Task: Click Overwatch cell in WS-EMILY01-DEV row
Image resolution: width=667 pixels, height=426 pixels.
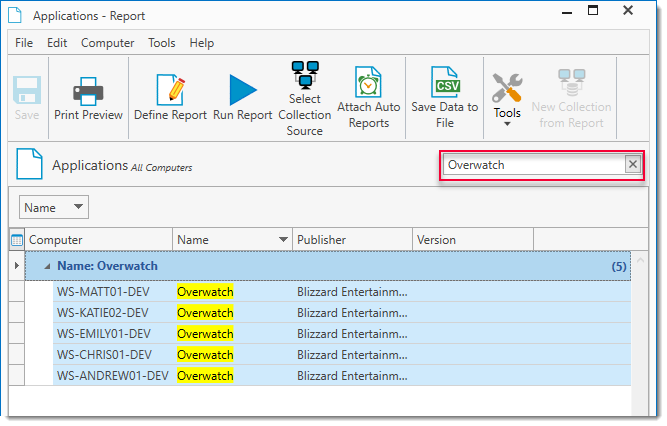Action: coord(205,334)
